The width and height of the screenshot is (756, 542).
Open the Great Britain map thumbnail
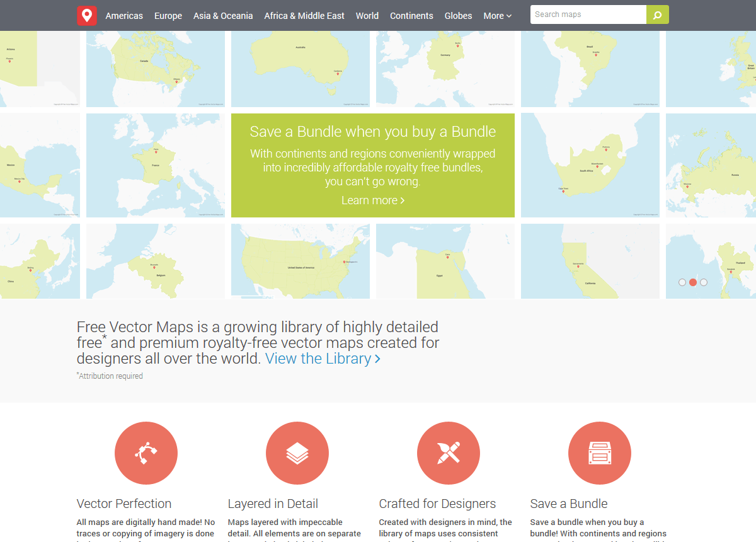click(x=711, y=69)
